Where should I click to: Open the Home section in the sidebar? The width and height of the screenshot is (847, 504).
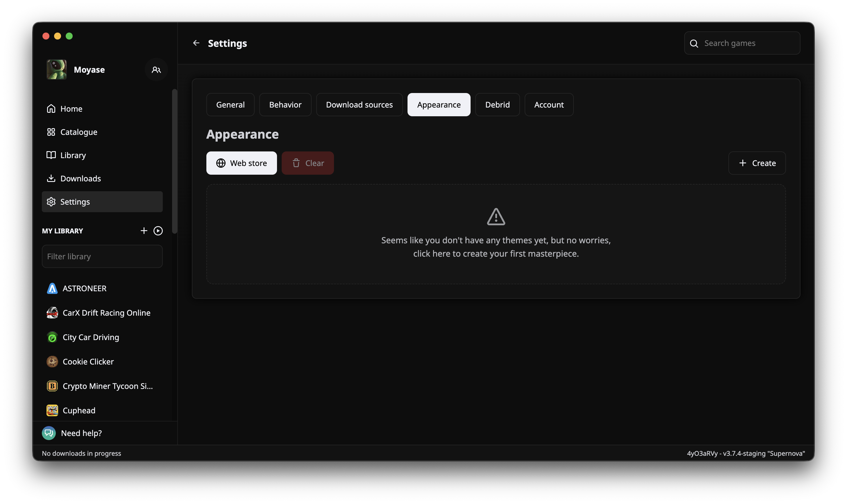71,108
